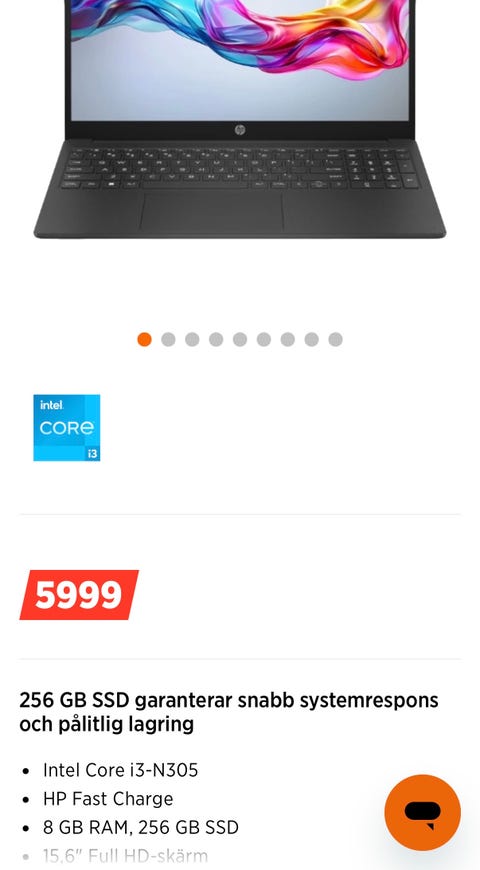Select the eighth carousel dot
This screenshot has width=480, height=870.
pyautogui.click(x=311, y=340)
